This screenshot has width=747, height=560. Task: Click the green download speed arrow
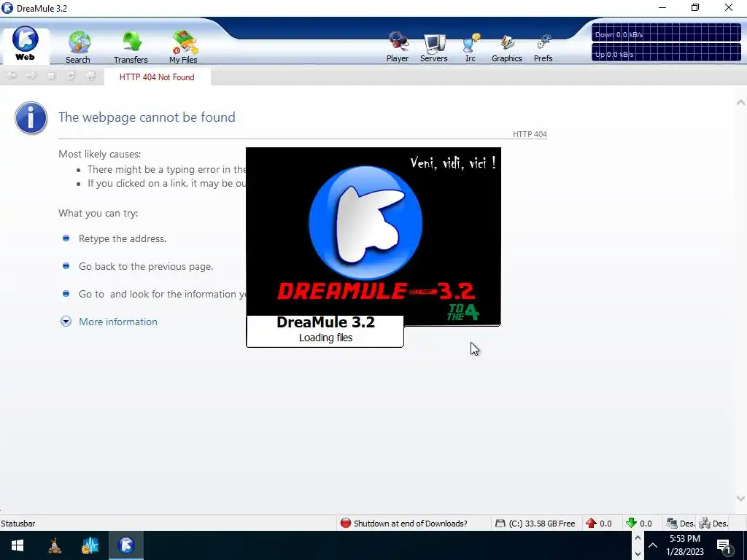(x=631, y=524)
